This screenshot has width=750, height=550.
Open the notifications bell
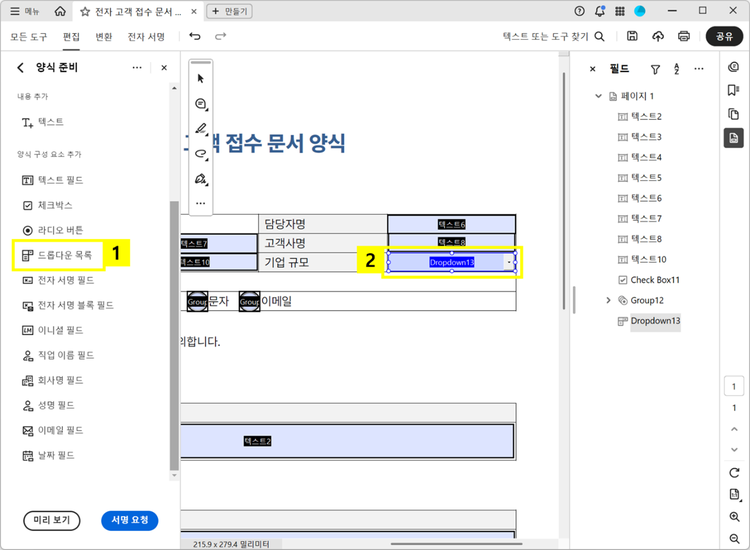coord(600,11)
